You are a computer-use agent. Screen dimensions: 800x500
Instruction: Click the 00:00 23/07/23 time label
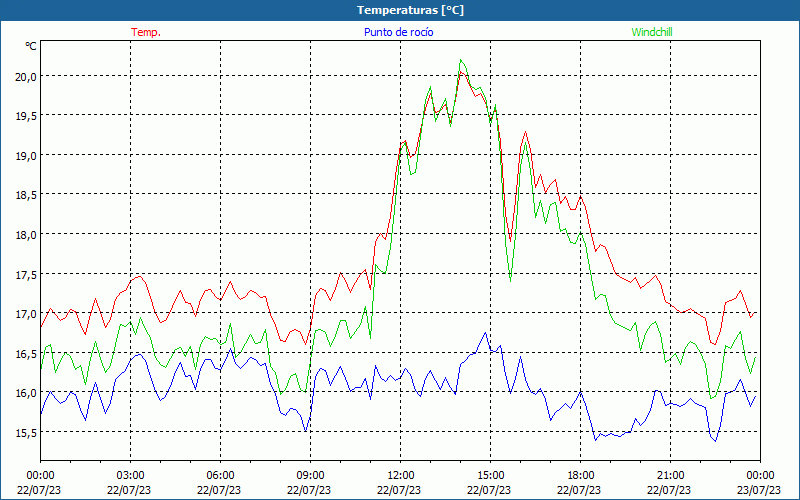point(760,483)
